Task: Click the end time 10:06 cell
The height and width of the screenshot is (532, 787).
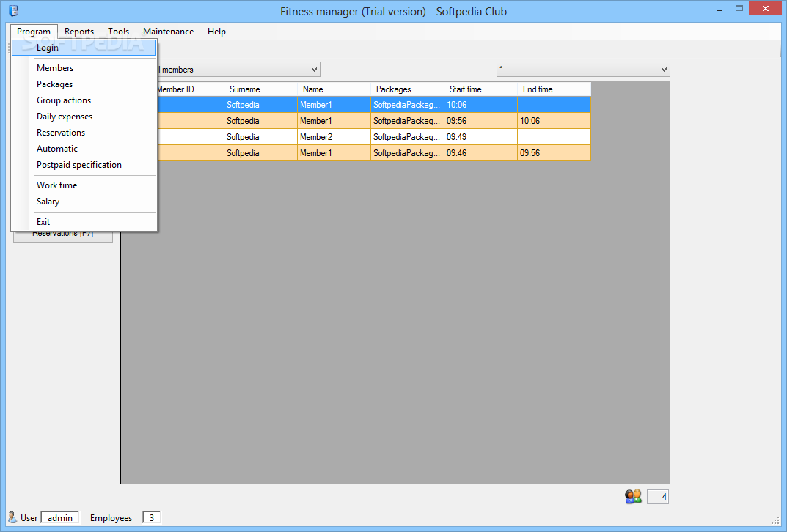Action: pos(554,121)
